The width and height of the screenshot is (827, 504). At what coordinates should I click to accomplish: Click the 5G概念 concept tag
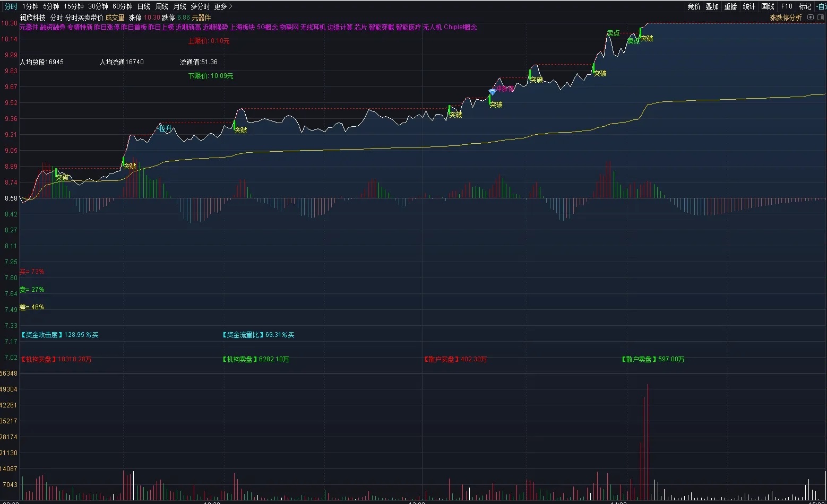tap(267, 27)
